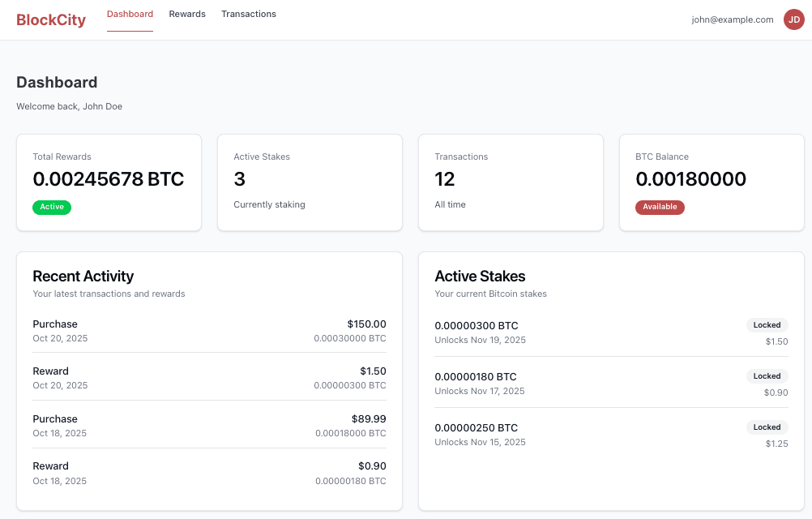Click the BlockCity logo
This screenshot has width=812, height=519.
[50, 19]
